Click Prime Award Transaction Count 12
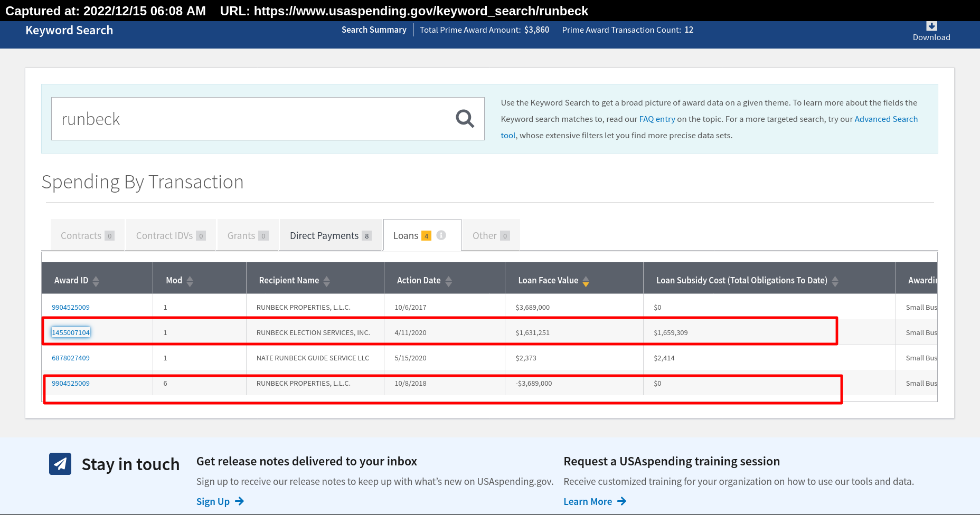Viewport: 980px width, 515px height. pos(628,30)
